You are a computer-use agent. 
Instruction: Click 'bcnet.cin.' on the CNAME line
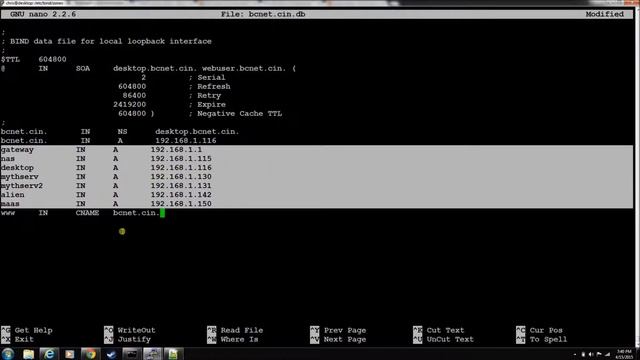(x=136, y=213)
